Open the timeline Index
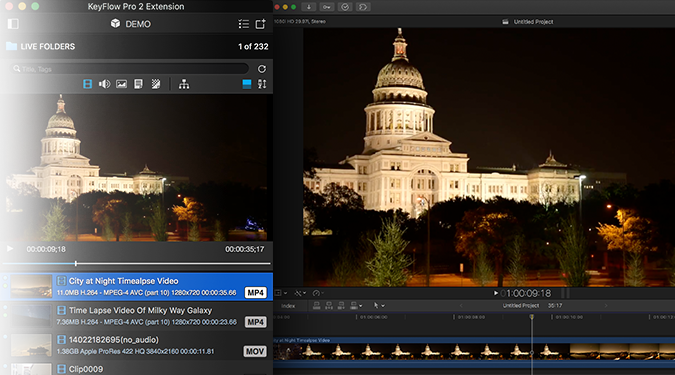The image size is (675, 375). point(288,306)
